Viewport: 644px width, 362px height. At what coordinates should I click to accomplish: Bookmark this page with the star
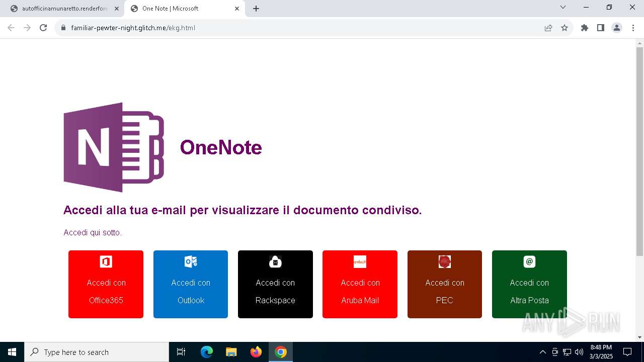coord(565,28)
